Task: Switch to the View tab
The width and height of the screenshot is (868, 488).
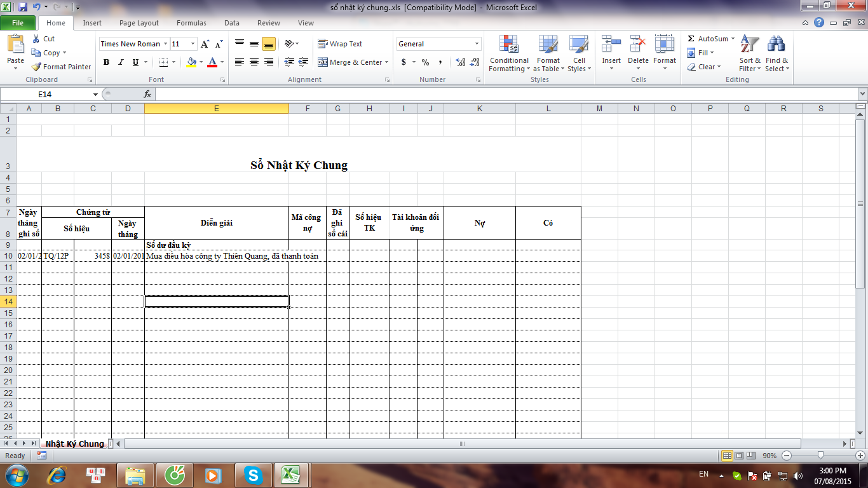Action: tap(306, 23)
